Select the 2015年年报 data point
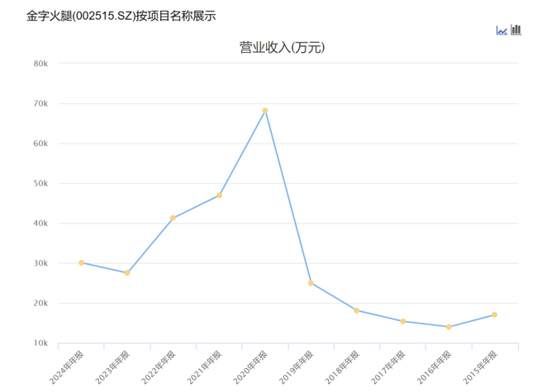Image resolution: width=551 pixels, height=392 pixels. [x=495, y=314]
